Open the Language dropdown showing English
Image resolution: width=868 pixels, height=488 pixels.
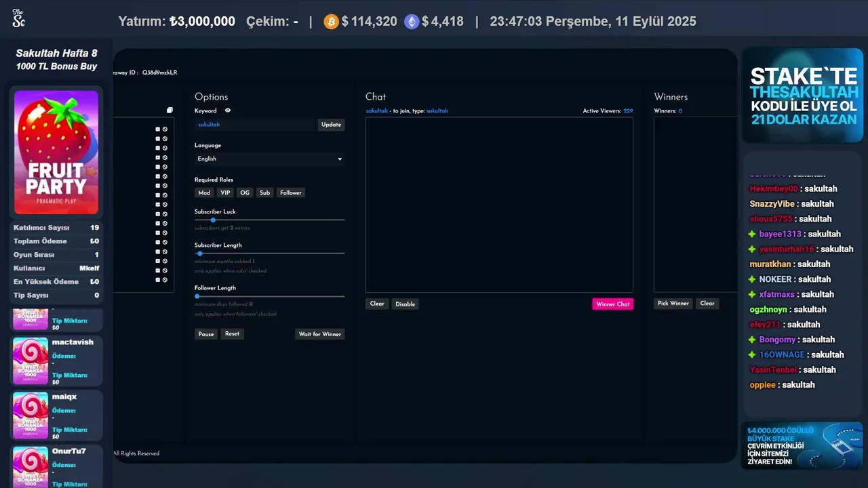click(269, 159)
